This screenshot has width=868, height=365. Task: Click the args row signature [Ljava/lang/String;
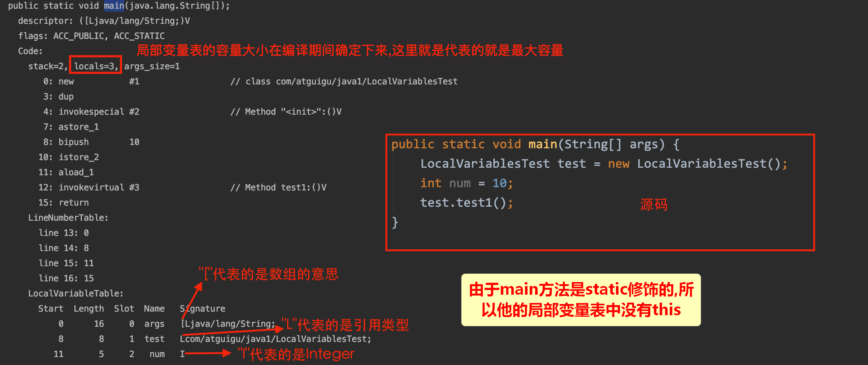tap(228, 324)
